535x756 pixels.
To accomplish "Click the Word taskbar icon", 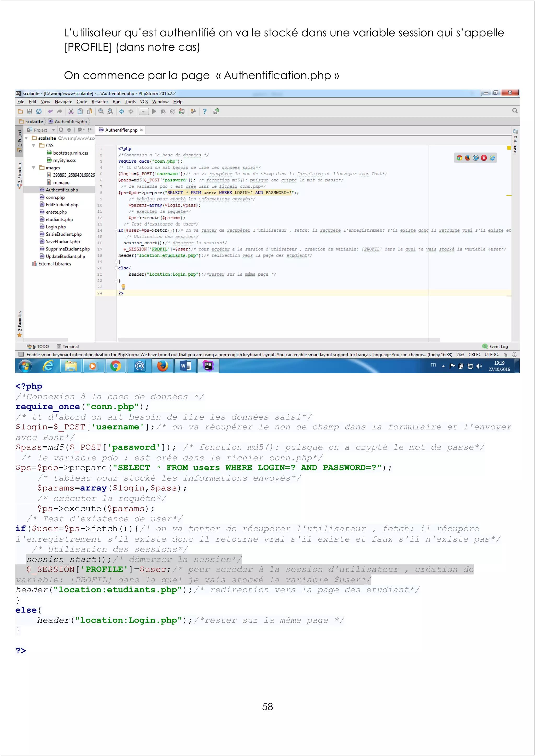I will pos(185,366).
